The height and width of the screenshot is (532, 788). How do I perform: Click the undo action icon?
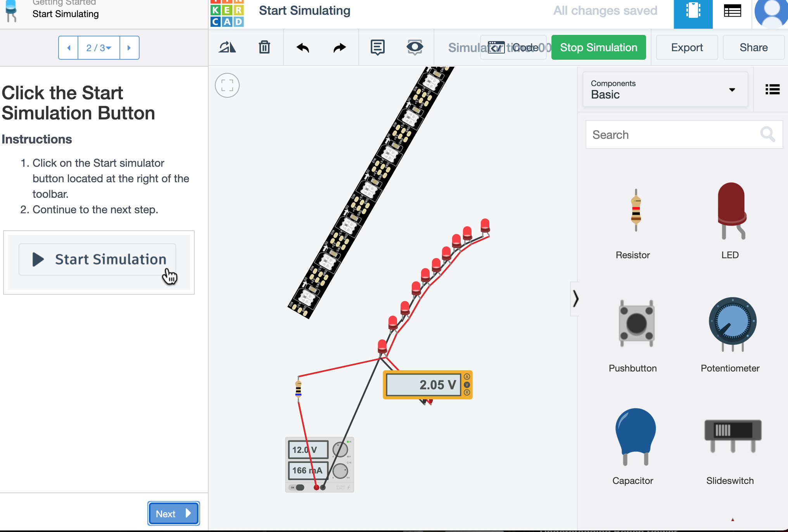point(303,47)
